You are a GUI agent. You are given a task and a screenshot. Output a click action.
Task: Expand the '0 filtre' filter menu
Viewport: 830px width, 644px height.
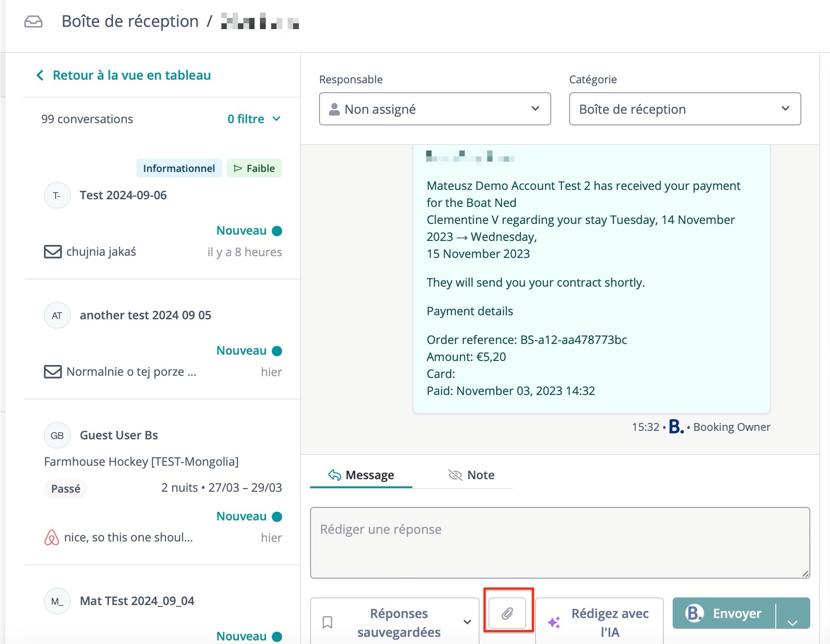point(254,119)
